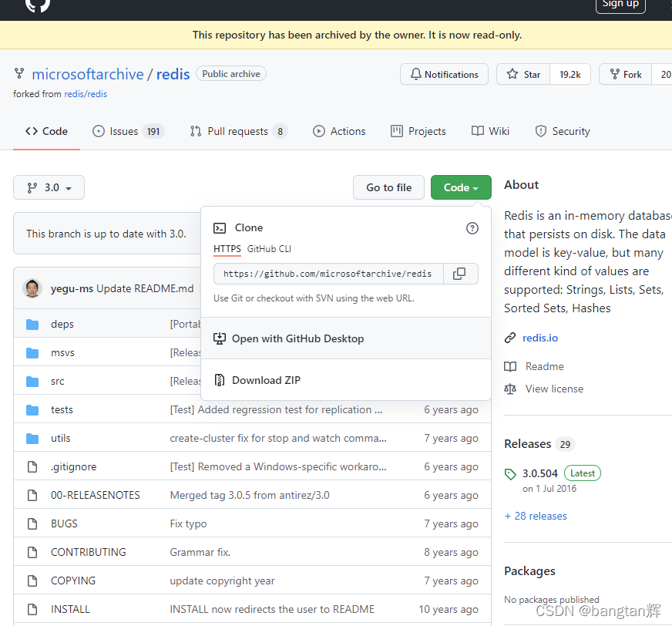This screenshot has width=672, height=626.
Task: Select the GitHub CLI clone tab
Action: click(269, 249)
